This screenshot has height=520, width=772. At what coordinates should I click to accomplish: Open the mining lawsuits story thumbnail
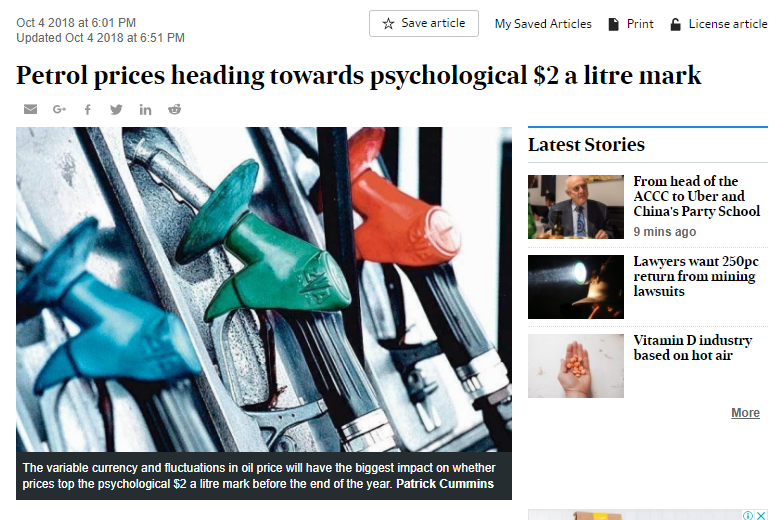(575, 287)
